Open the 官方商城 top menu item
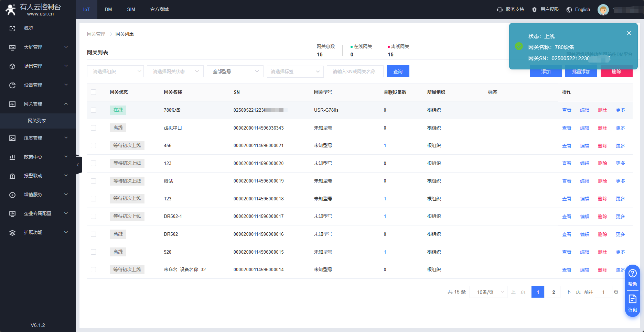Image resolution: width=644 pixels, height=332 pixels. click(x=159, y=9)
